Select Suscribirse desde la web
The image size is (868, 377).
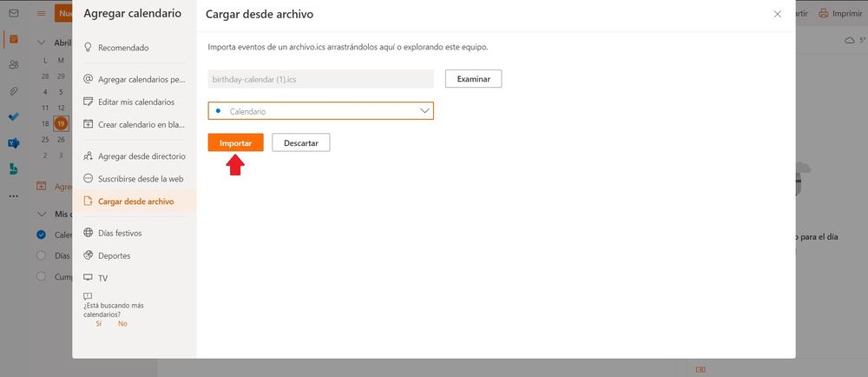click(x=140, y=178)
